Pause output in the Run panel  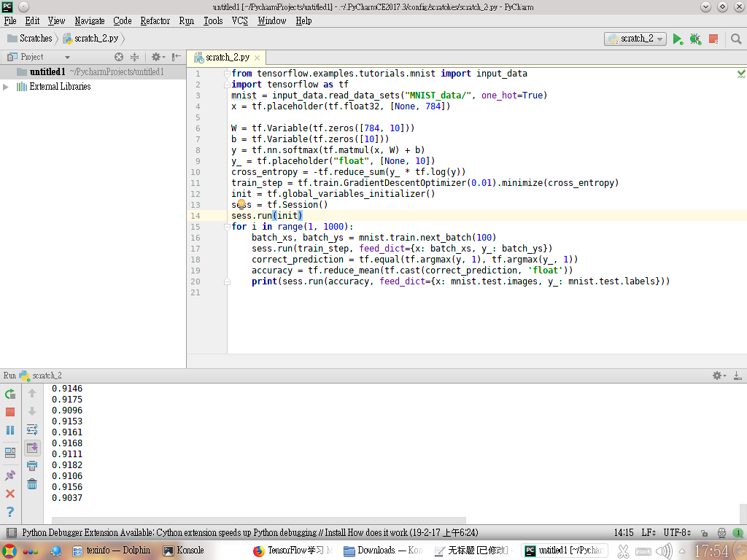point(10,430)
